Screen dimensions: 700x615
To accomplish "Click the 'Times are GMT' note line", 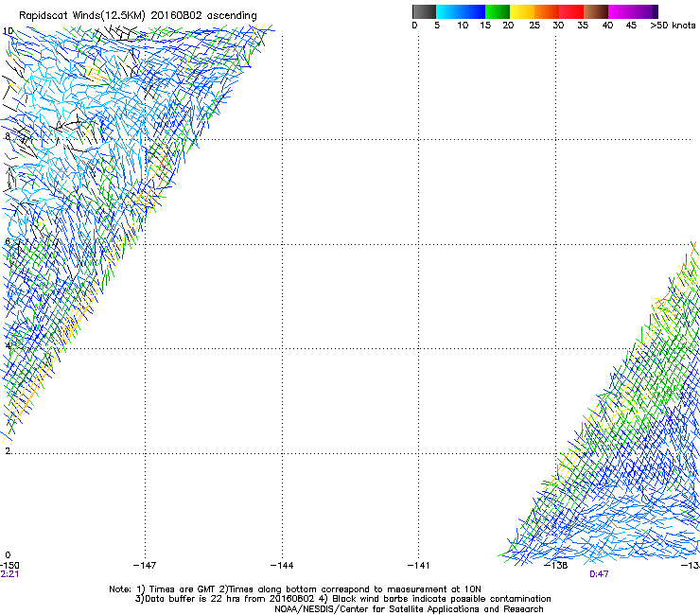I will (x=295, y=589).
